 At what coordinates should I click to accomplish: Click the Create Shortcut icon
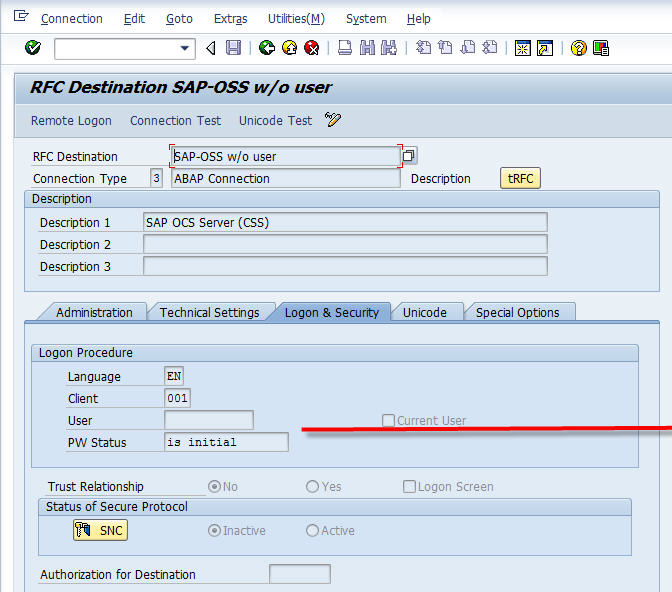pyautogui.click(x=545, y=48)
